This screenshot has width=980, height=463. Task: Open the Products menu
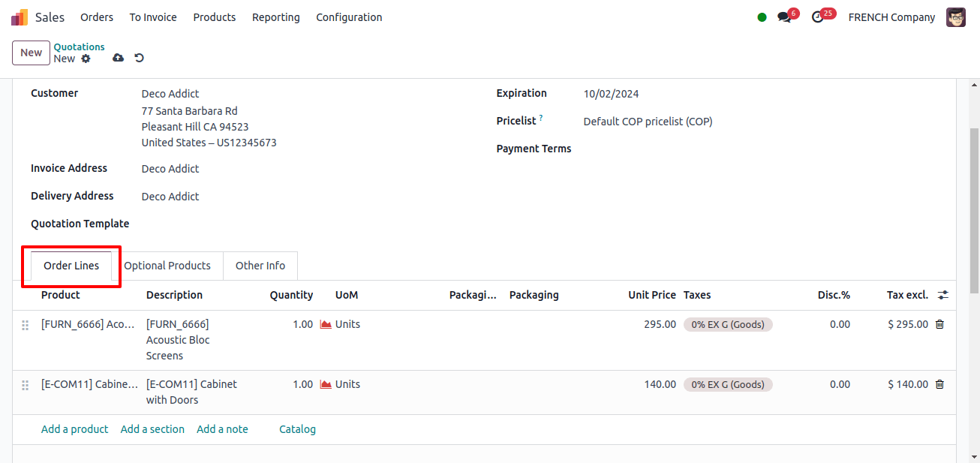[x=215, y=17]
